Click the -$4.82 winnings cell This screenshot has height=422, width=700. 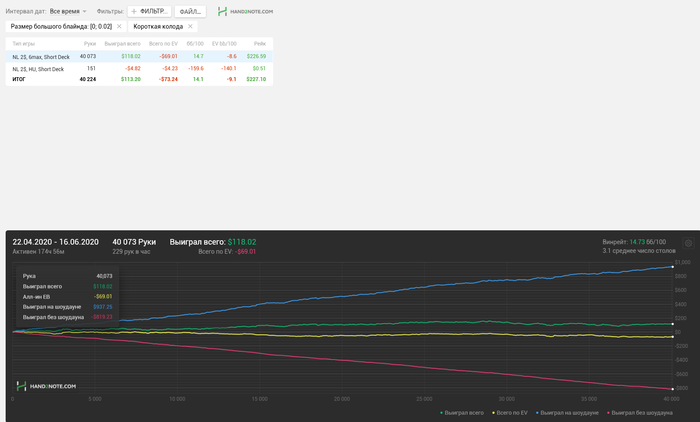point(133,69)
